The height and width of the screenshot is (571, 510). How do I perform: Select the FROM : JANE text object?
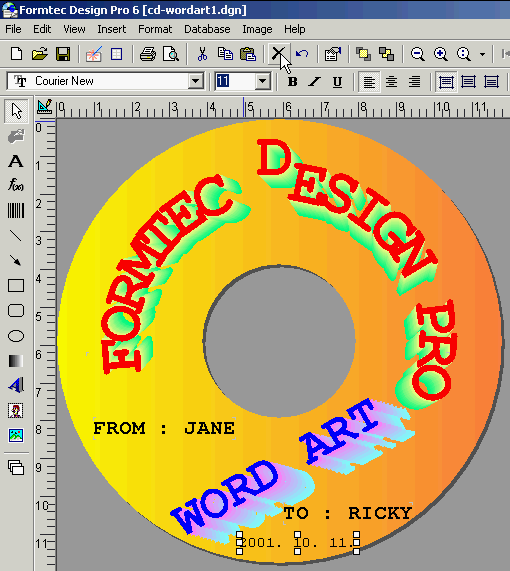click(x=164, y=428)
